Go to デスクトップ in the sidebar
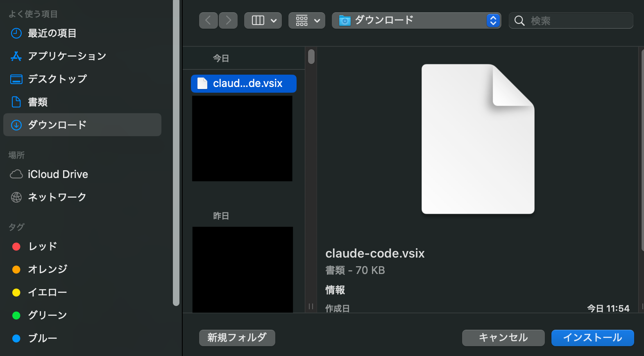Image resolution: width=644 pixels, height=356 pixels. (x=82, y=79)
